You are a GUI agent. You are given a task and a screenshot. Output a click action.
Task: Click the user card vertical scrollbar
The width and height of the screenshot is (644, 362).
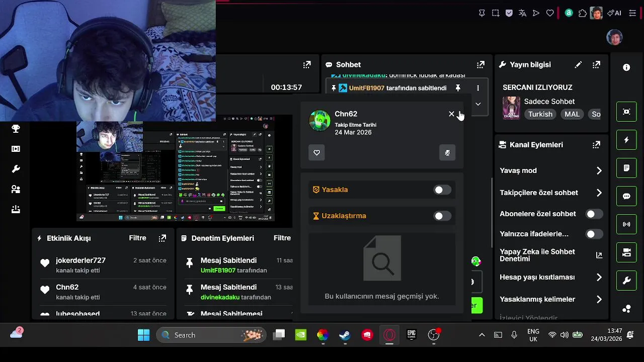[493, 212]
